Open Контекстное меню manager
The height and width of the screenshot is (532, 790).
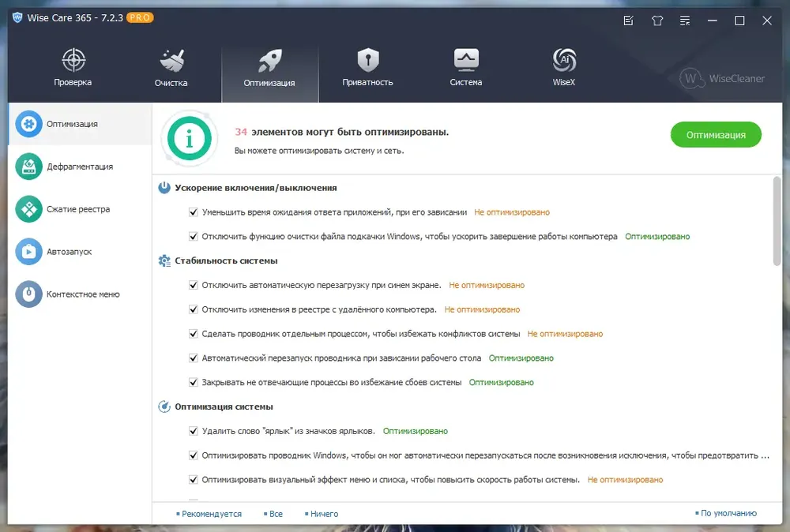tap(80, 294)
